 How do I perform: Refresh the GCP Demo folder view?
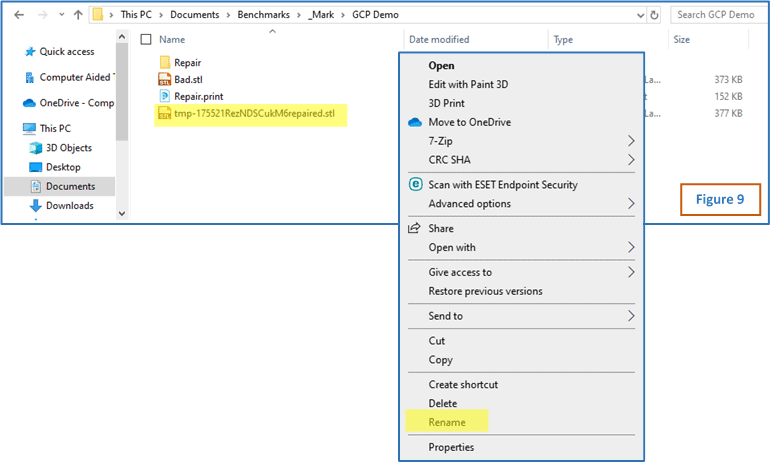tap(654, 15)
